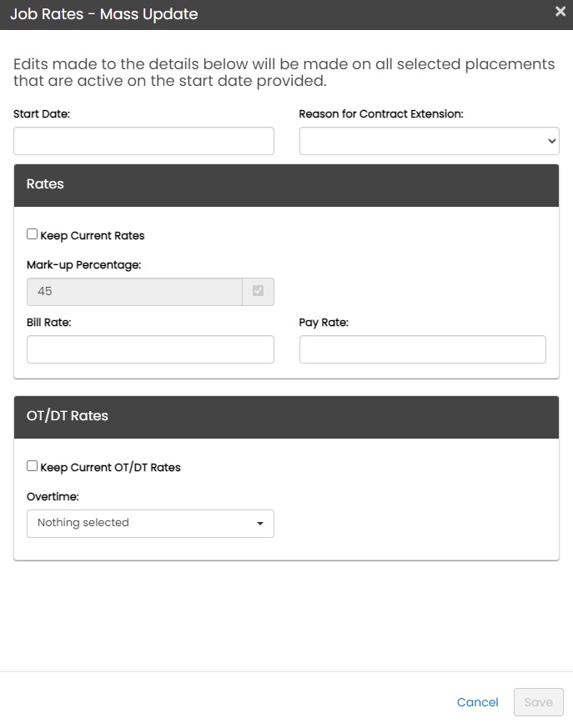This screenshot has width=573, height=728.
Task: Focus the Bill Rate input box
Action: [150, 349]
